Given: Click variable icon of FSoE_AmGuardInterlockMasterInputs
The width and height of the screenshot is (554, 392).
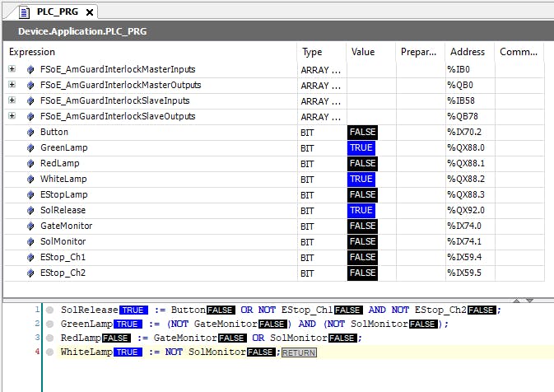Looking at the screenshot, I should click(30, 69).
